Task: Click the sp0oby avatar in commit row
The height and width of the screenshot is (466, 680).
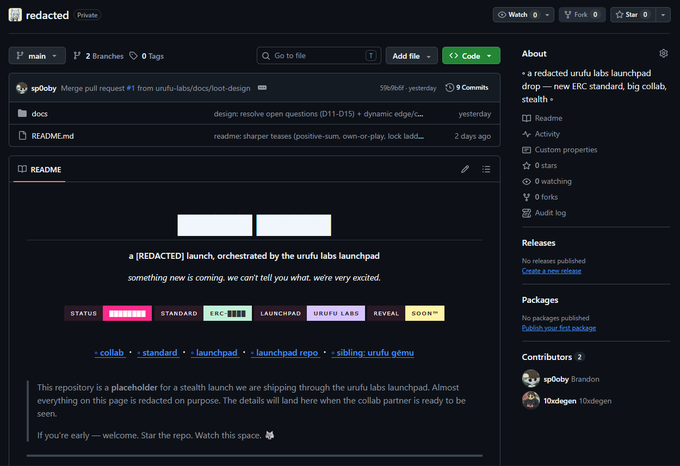Action: (x=22, y=88)
